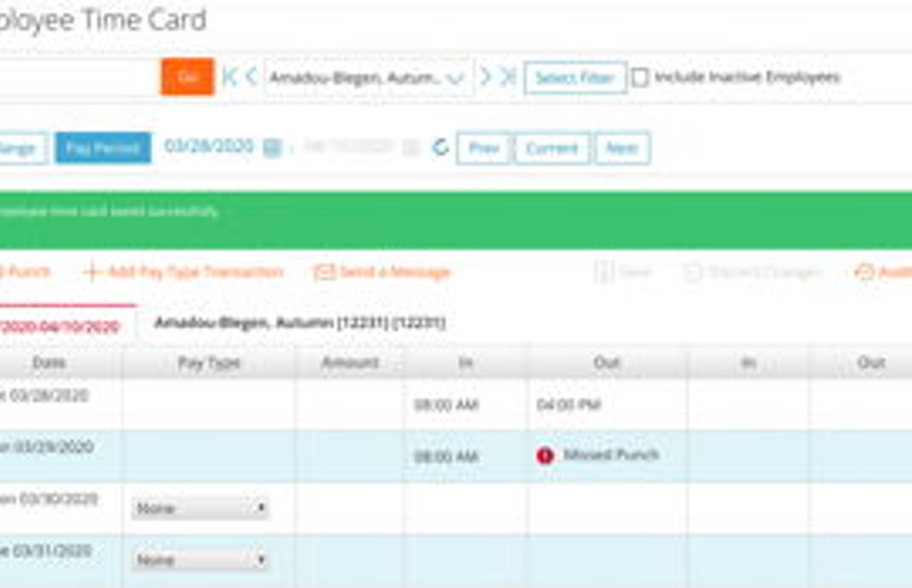
Task: Toggle Include Inactive Employees checkbox
Action: tap(640, 77)
